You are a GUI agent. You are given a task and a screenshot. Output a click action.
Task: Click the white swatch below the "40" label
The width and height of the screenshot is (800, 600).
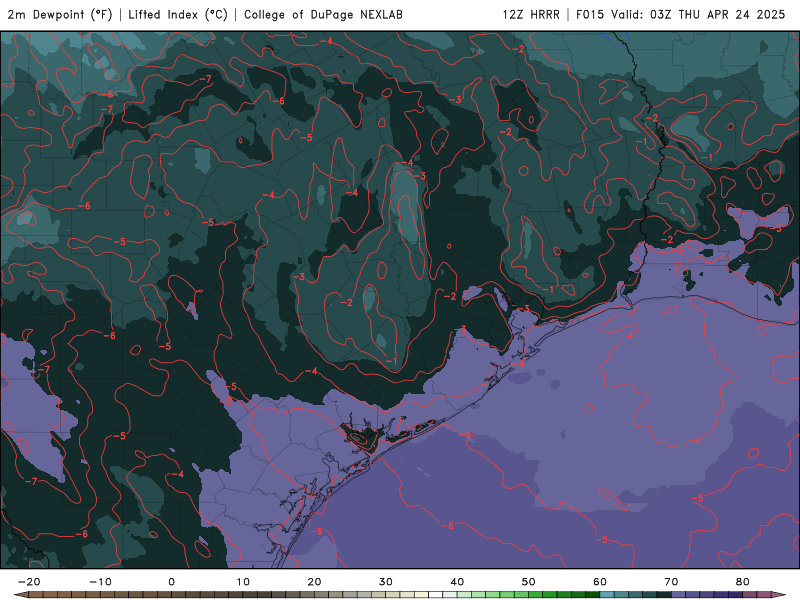(x=450, y=595)
